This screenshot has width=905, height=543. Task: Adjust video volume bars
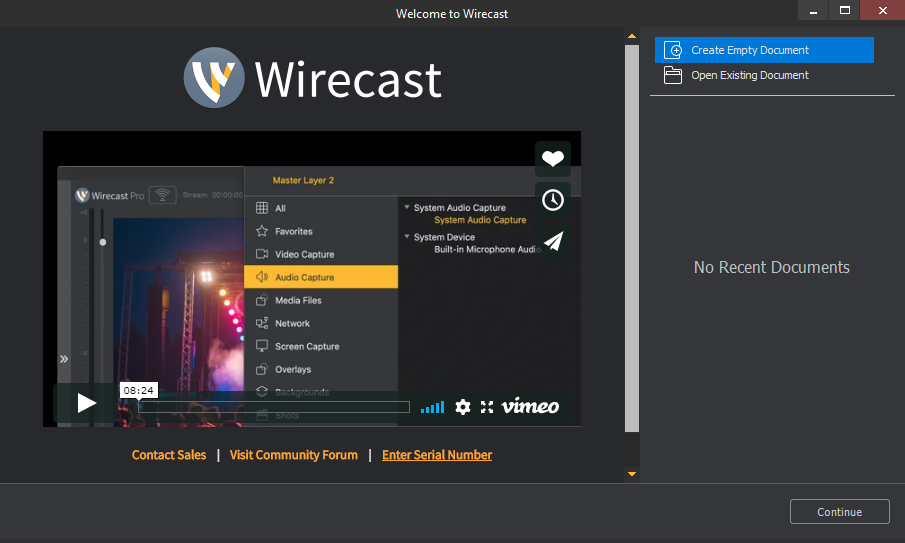click(x=432, y=407)
